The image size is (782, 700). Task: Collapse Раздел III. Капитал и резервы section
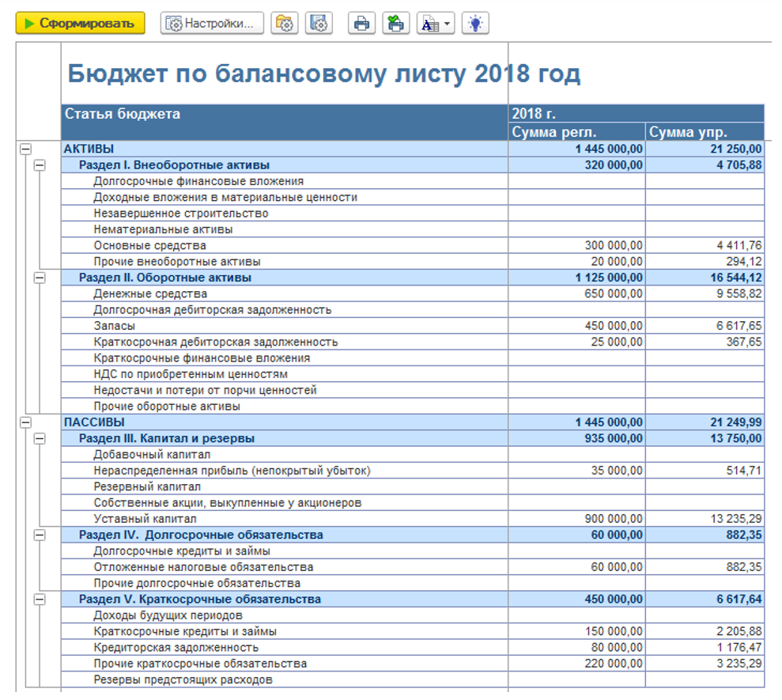click(40, 439)
